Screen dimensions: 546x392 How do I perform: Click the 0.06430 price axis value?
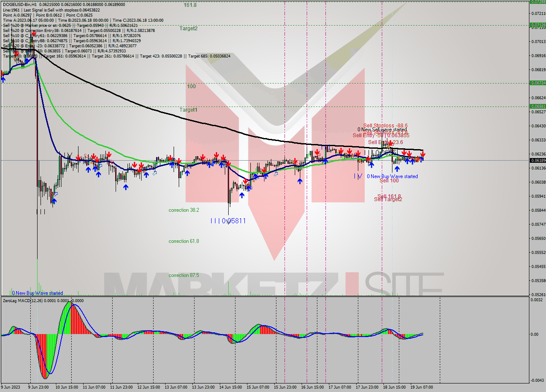click(538, 126)
